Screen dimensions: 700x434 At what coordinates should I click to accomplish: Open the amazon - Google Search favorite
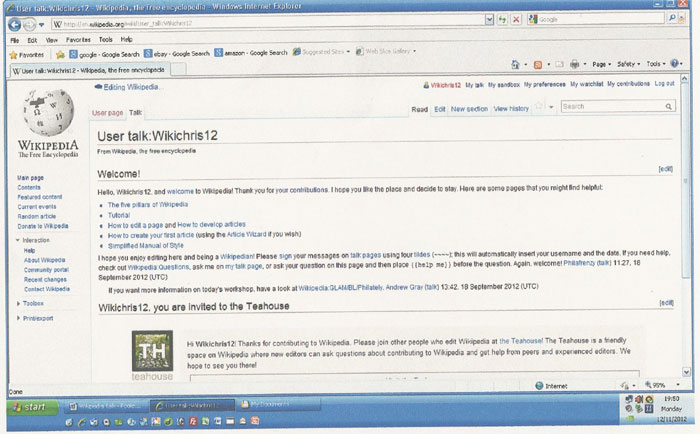(251, 53)
